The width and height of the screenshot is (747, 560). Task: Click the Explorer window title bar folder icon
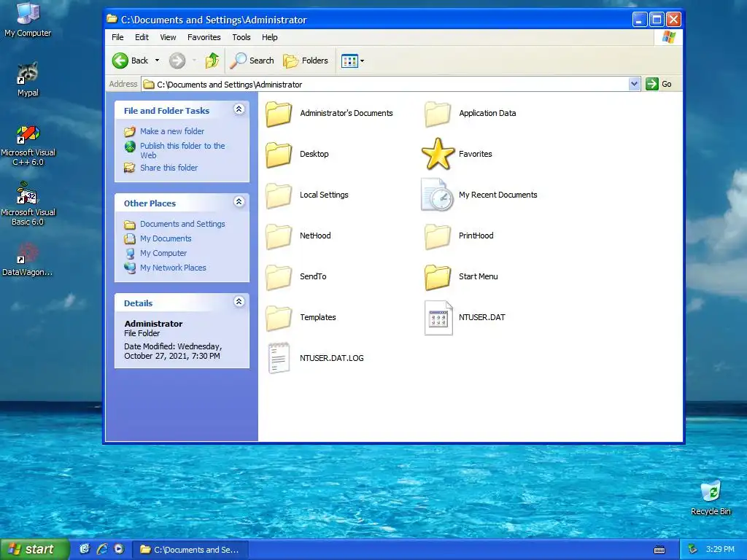click(x=112, y=19)
